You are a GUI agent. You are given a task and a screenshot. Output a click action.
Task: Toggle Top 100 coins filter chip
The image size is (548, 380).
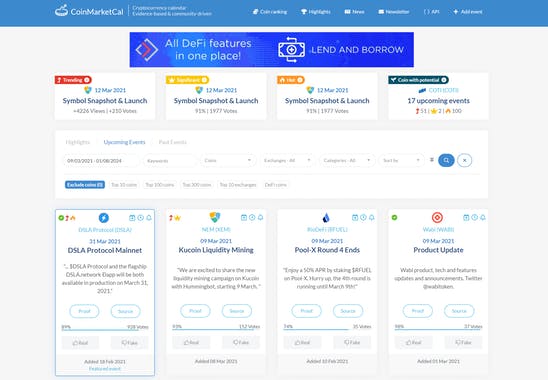coord(160,185)
